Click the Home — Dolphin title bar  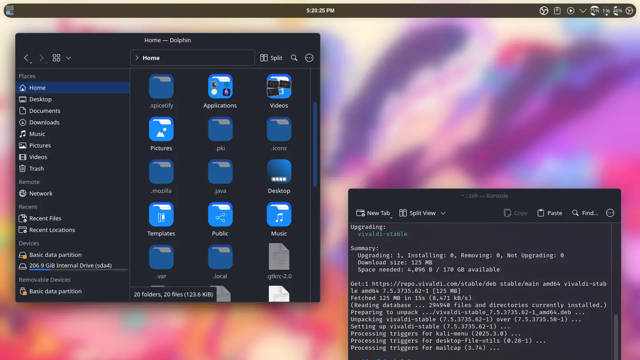point(167,40)
